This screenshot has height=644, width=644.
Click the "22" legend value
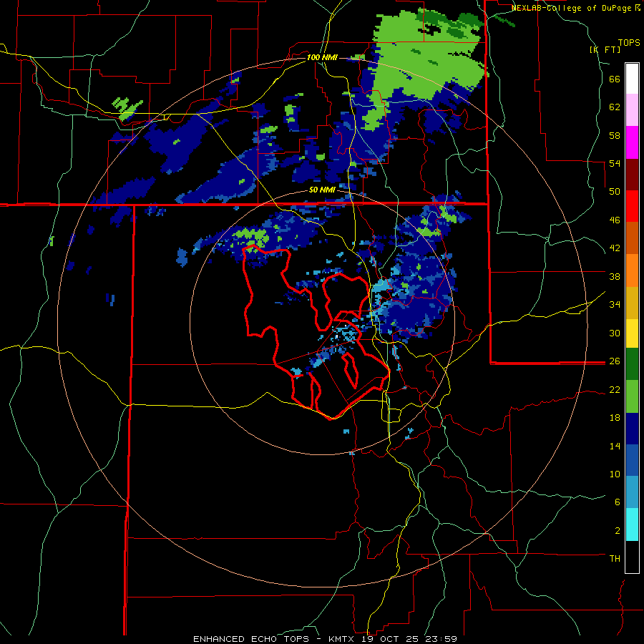click(x=615, y=390)
